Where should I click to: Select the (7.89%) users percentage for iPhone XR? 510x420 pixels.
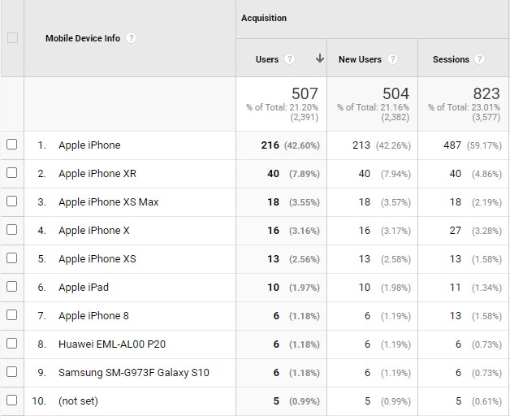pyautogui.click(x=305, y=174)
